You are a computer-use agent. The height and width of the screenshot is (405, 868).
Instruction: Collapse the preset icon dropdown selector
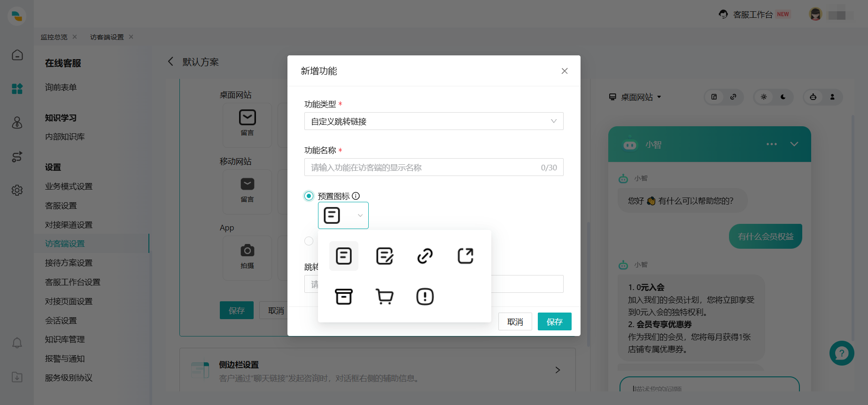tap(343, 215)
